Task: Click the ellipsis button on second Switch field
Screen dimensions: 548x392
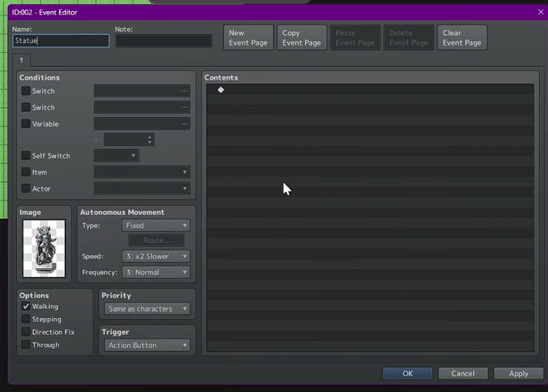Action: point(183,107)
